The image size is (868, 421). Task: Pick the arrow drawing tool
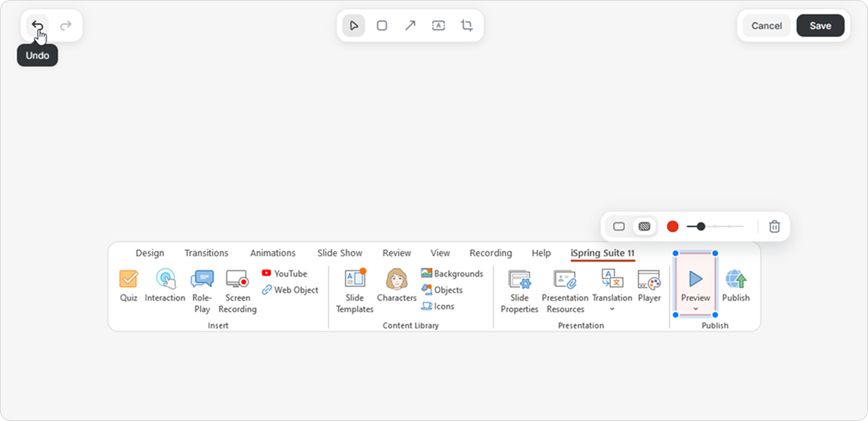pyautogui.click(x=410, y=25)
